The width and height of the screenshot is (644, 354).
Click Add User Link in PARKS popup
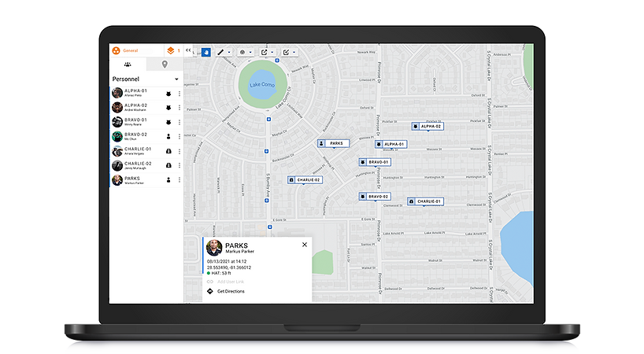tap(231, 282)
